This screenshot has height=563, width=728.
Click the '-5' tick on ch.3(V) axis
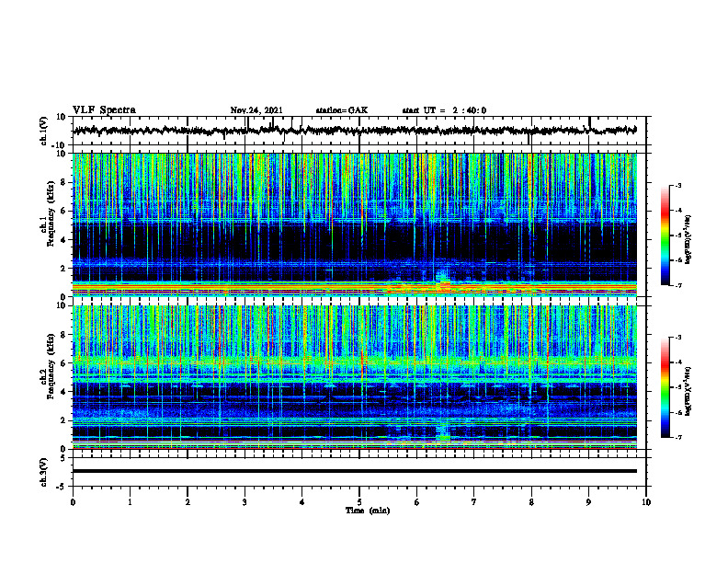coord(62,487)
